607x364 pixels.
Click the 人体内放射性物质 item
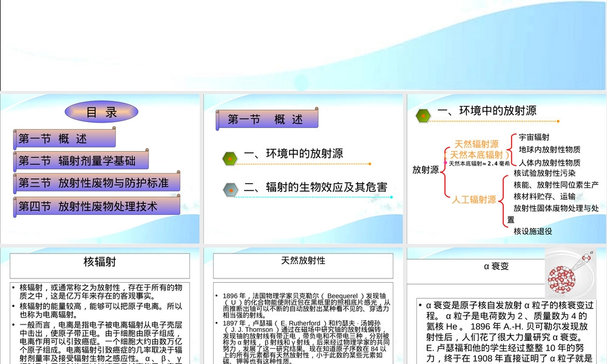pos(549,163)
